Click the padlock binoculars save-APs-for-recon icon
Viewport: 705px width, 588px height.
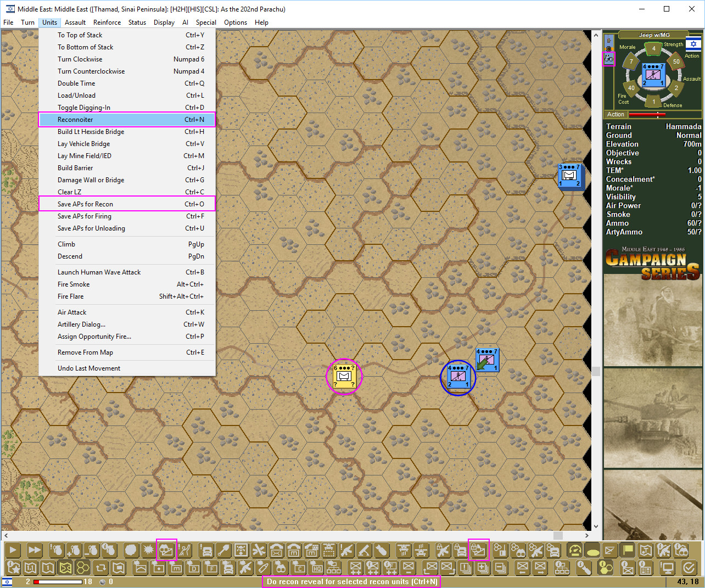[478, 550]
